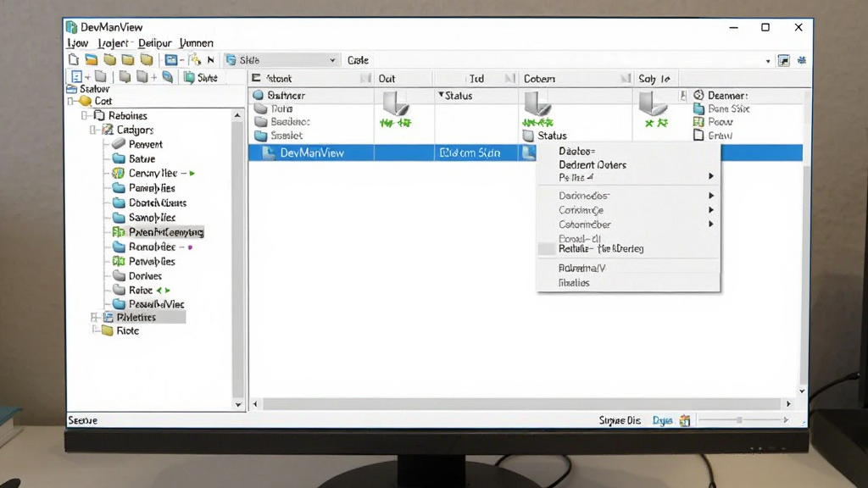Click the 'Srpae Dis' text in the status bar
The image size is (868, 488).
(619, 420)
